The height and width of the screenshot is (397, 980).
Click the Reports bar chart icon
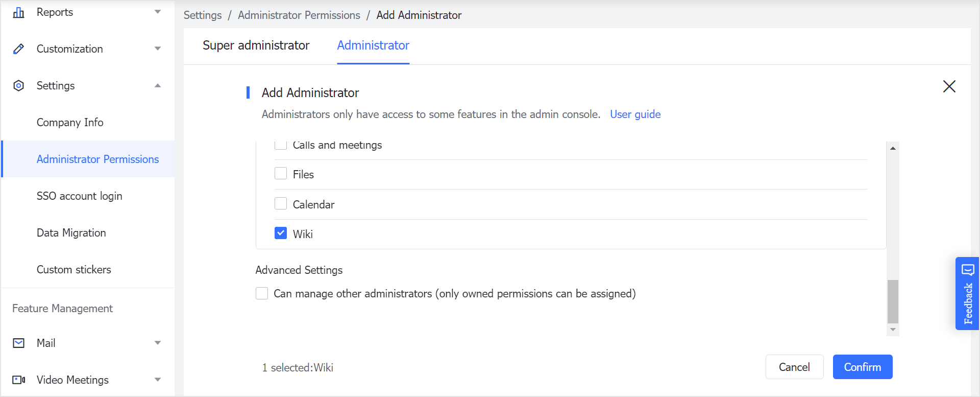[19, 12]
